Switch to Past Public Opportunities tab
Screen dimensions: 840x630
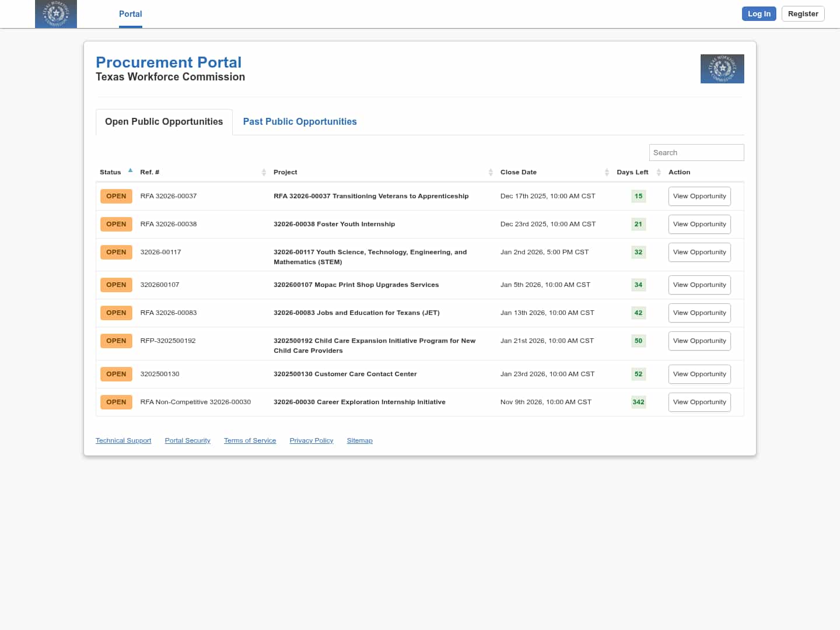[300, 122]
